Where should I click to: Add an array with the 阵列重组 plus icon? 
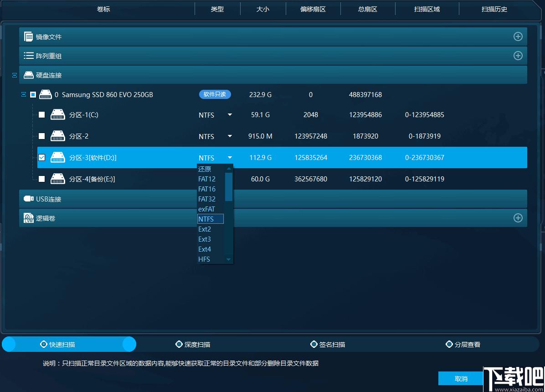(x=518, y=56)
